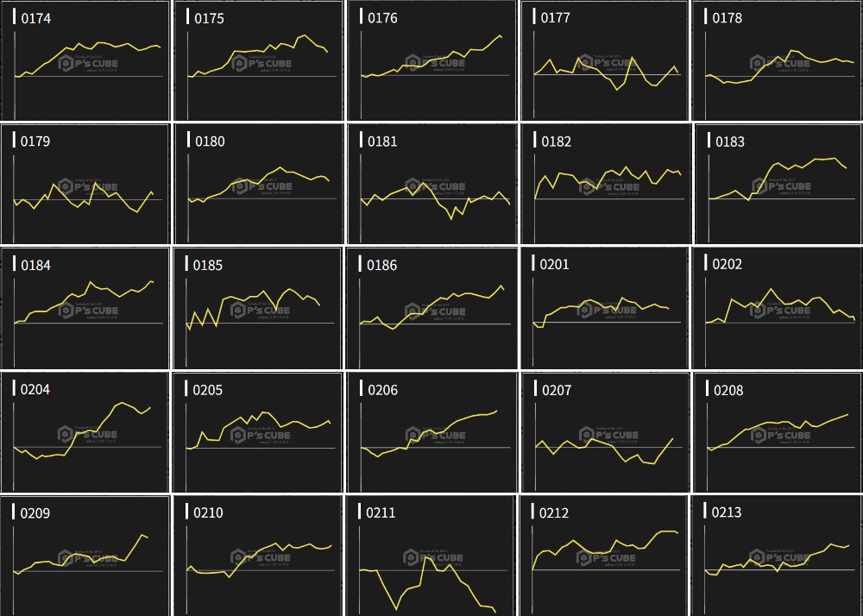
Task: Open the 0177 chart
Action: click(604, 60)
